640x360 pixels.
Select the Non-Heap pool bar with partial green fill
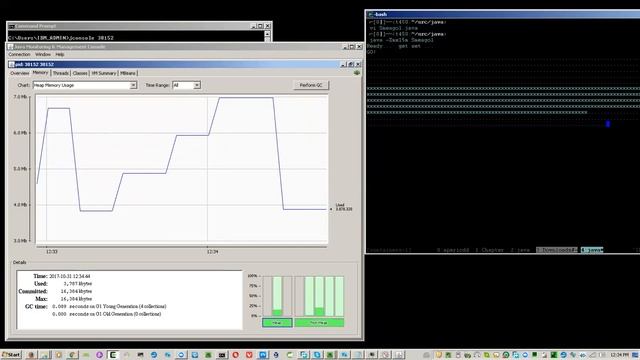point(319,296)
